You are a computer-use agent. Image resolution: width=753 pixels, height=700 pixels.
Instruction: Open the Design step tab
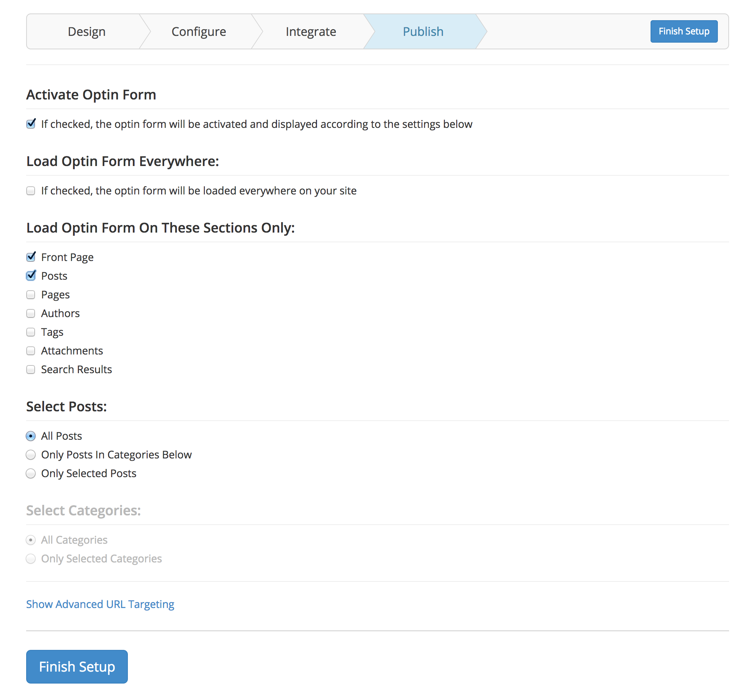(86, 31)
